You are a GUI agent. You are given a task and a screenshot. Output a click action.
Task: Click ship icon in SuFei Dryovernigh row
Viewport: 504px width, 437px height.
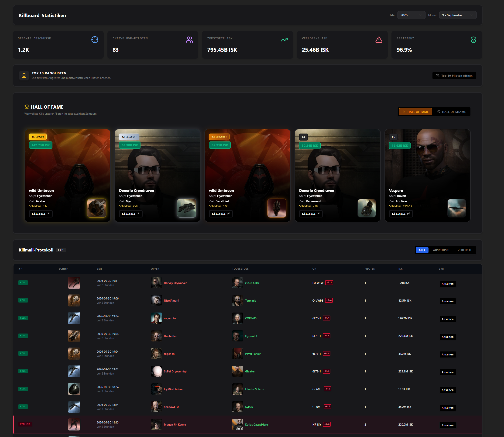coord(74,371)
